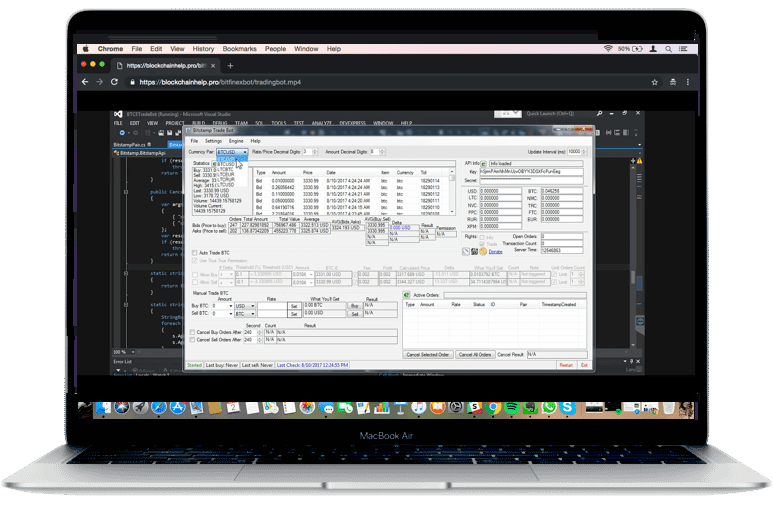Tick the Allow Sell checkbox
The width and height of the screenshot is (773, 505).
coord(195,283)
